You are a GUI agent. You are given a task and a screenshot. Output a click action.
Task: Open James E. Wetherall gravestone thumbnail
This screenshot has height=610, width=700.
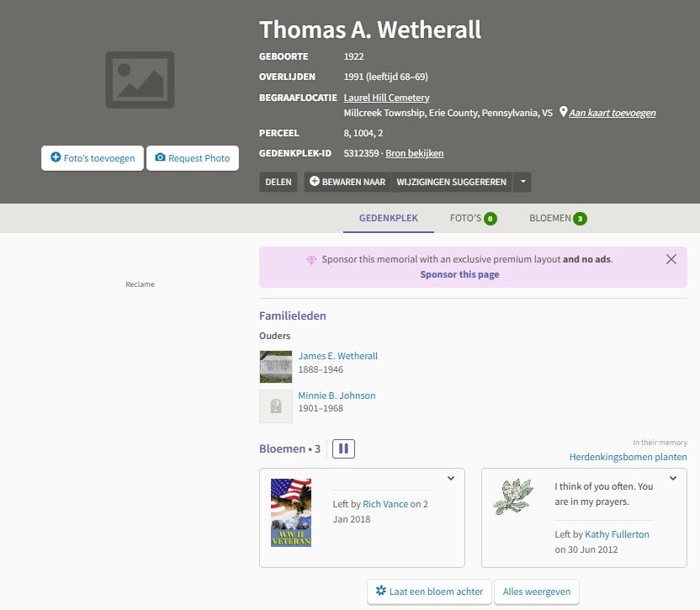pos(276,367)
